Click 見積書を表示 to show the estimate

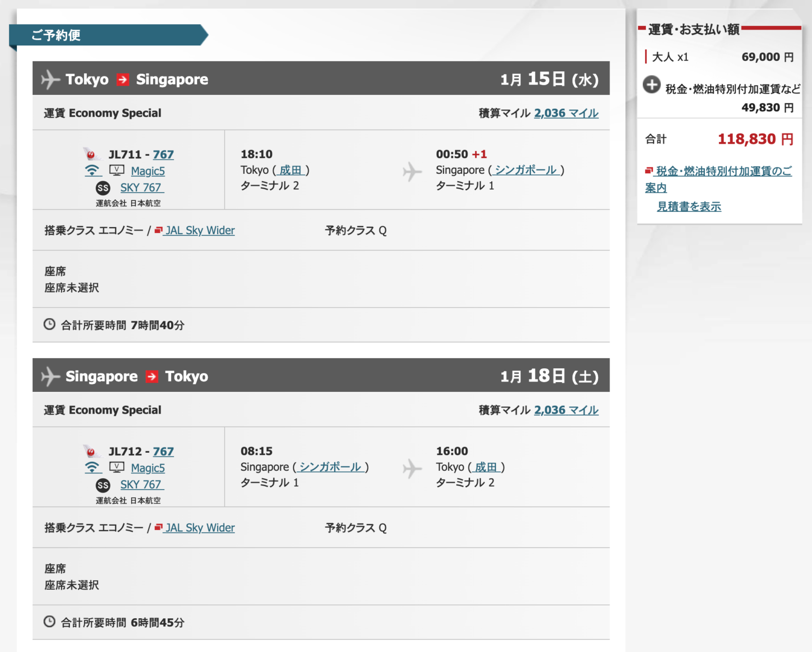click(689, 207)
